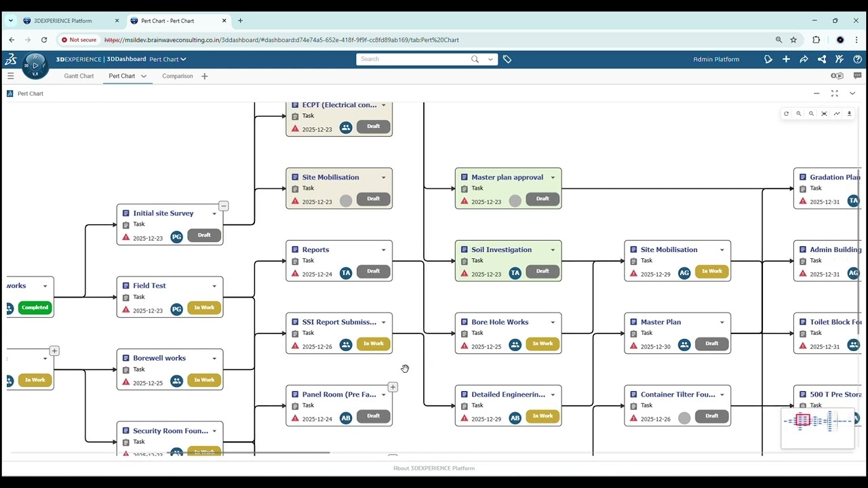Click the horizontal scrollbar under the chart
Screen dimensions: 868x488
coord(247,453)
